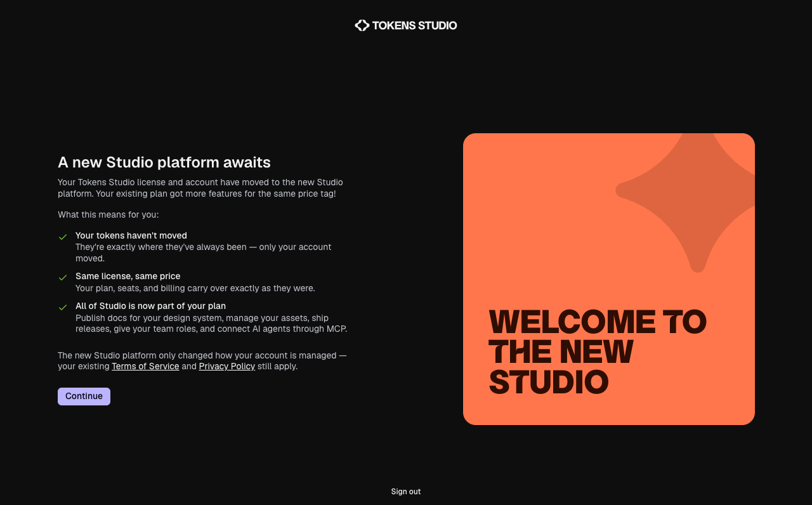
Task: Click the heading A new Studio platform awaits
Action: [x=164, y=162]
